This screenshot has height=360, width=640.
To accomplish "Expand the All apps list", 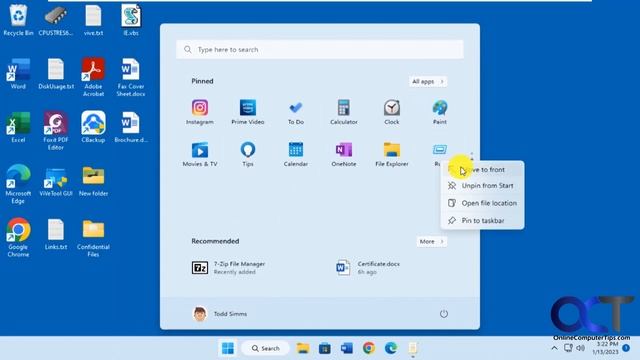I will point(428,82).
